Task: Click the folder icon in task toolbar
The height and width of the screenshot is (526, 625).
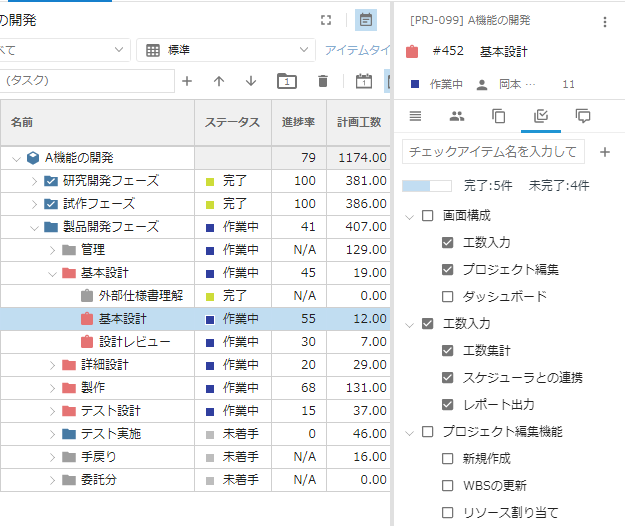Action: pyautogui.click(x=286, y=81)
